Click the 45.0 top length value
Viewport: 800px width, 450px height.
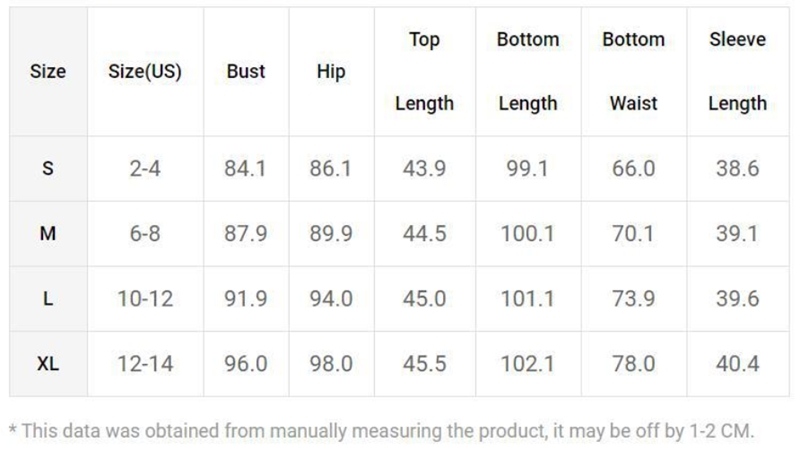click(x=424, y=299)
